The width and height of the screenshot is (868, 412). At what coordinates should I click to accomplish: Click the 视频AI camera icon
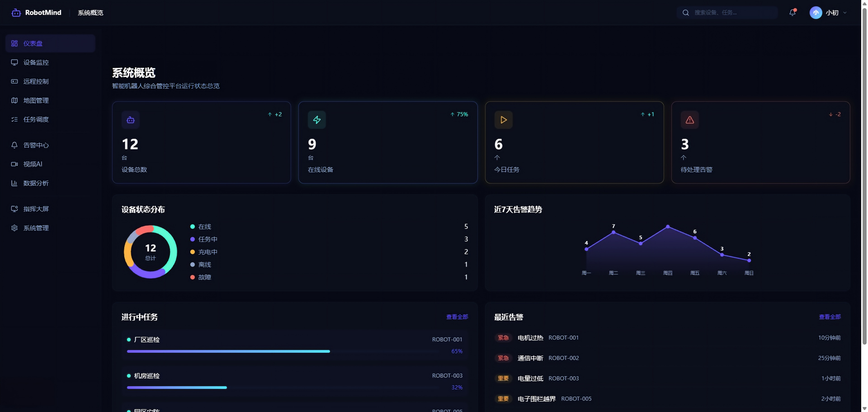[x=14, y=164]
